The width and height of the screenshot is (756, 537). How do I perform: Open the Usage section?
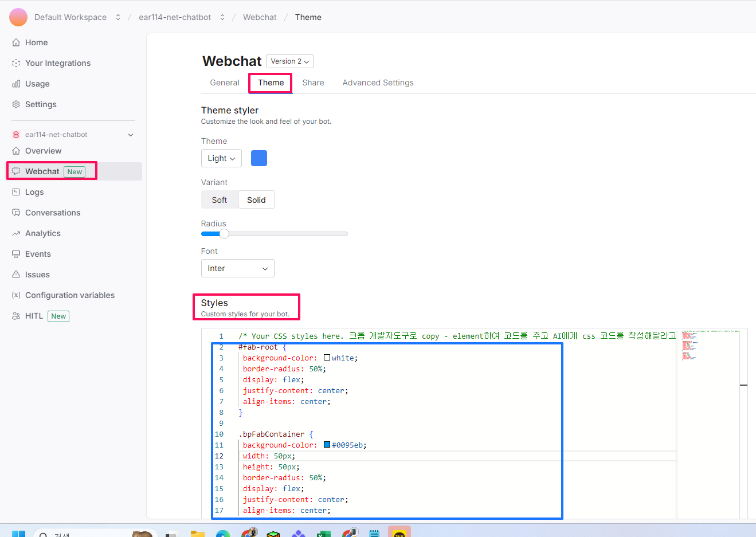38,84
